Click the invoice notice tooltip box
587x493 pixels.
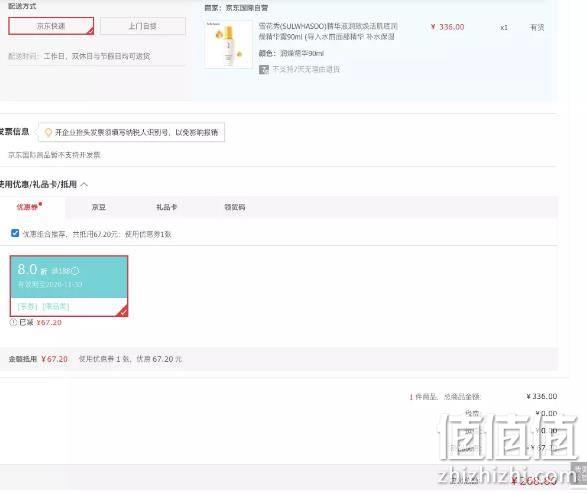(131, 132)
